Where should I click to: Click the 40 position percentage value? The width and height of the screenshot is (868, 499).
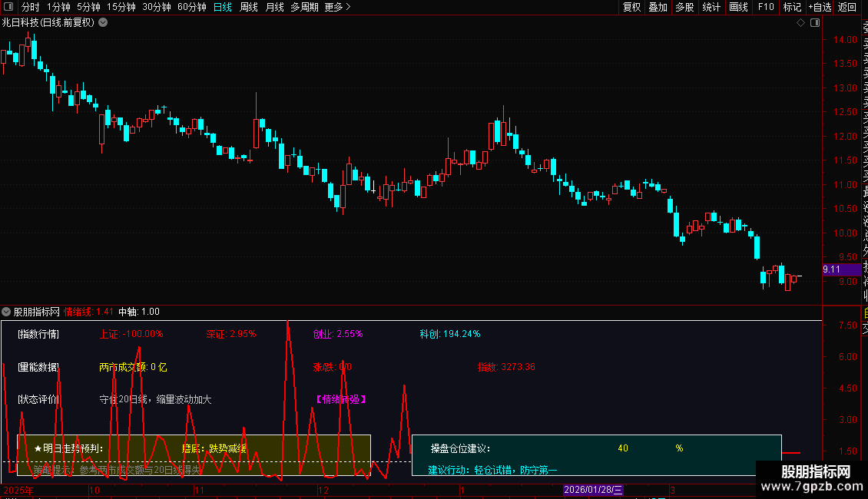623,448
